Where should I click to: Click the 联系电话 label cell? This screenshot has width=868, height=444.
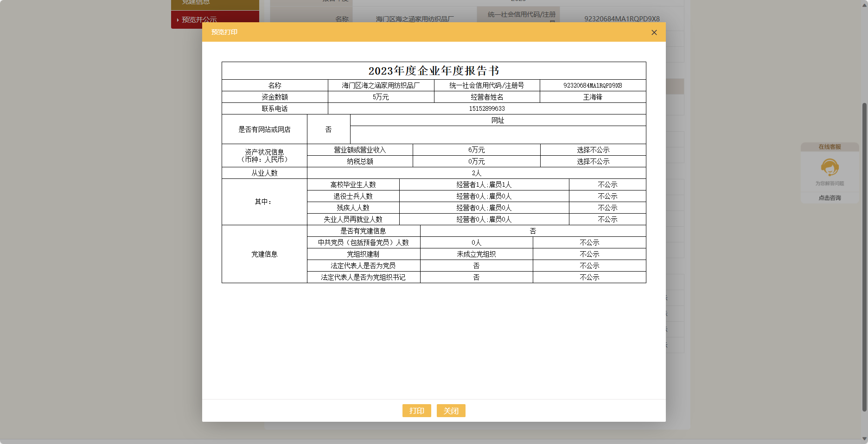[275, 108]
